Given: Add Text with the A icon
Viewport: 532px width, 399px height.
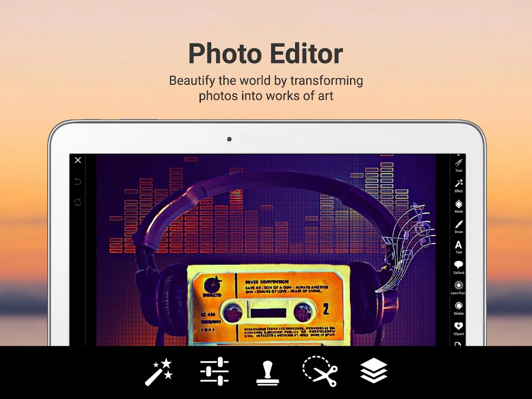Looking at the screenshot, I should pos(459,247).
